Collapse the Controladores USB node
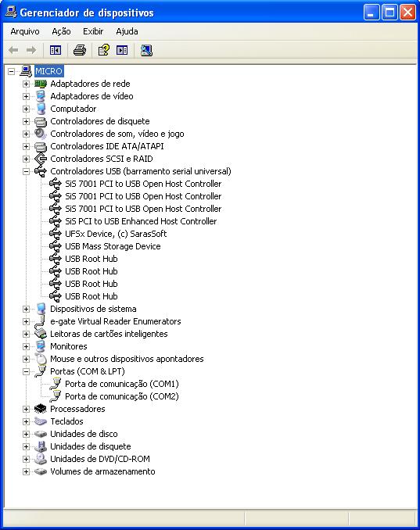 [x=26, y=171]
